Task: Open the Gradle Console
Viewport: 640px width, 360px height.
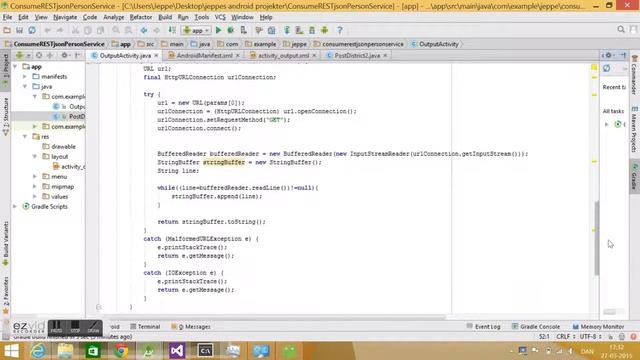Action: click(x=536, y=327)
